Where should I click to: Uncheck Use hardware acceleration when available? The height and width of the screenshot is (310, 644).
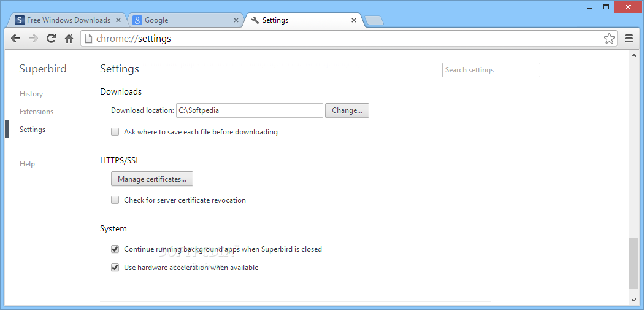[x=115, y=268]
